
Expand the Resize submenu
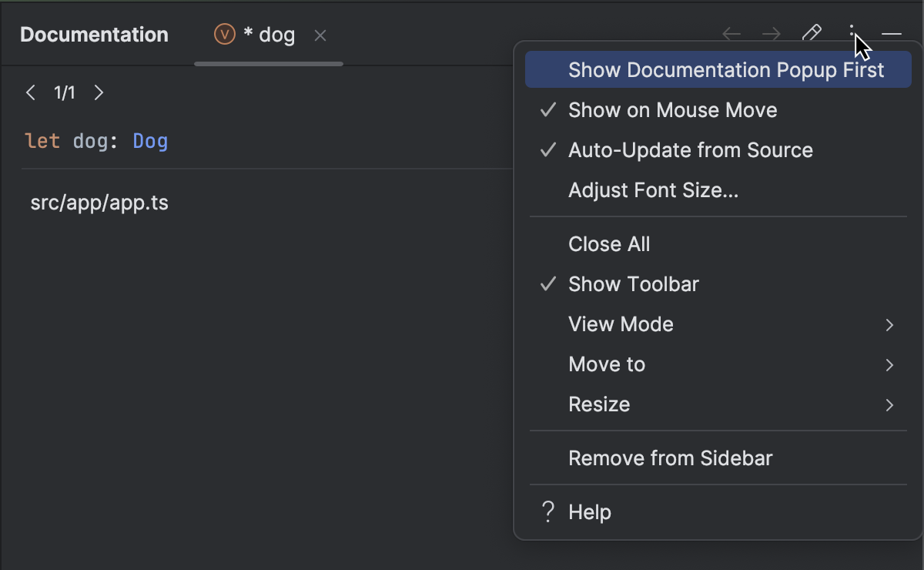599,404
